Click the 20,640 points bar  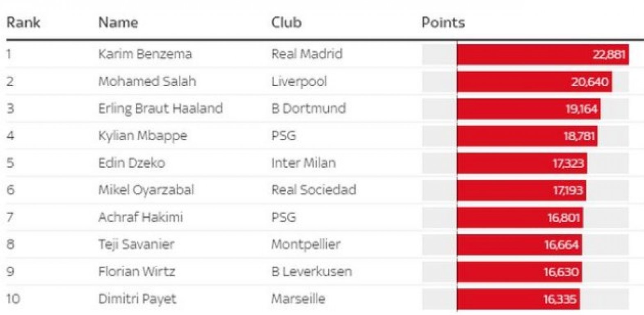pyautogui.click(x=534, y=82)
